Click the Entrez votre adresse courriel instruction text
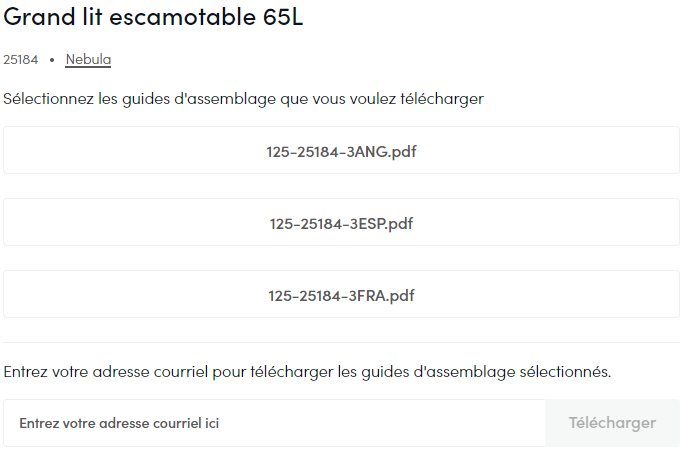 306,372
